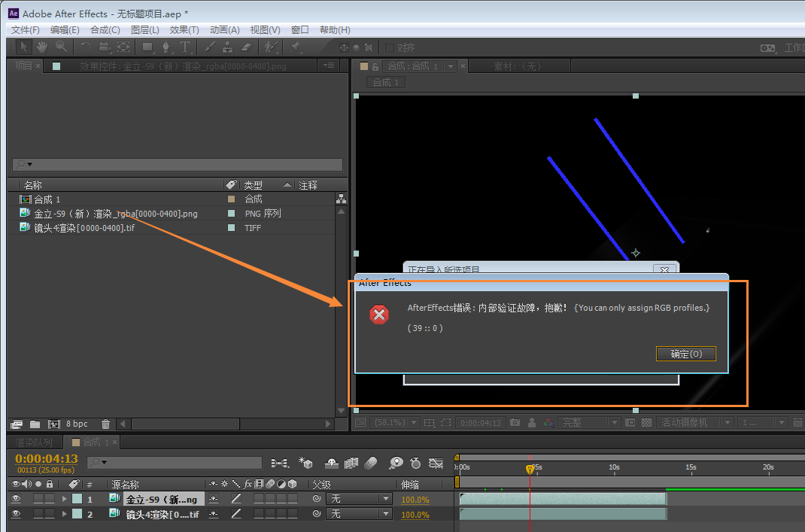The height and width of the screenshot is (532, 805).
Task: Hide layer 2 using its eye icon
Action: (16, 513)
